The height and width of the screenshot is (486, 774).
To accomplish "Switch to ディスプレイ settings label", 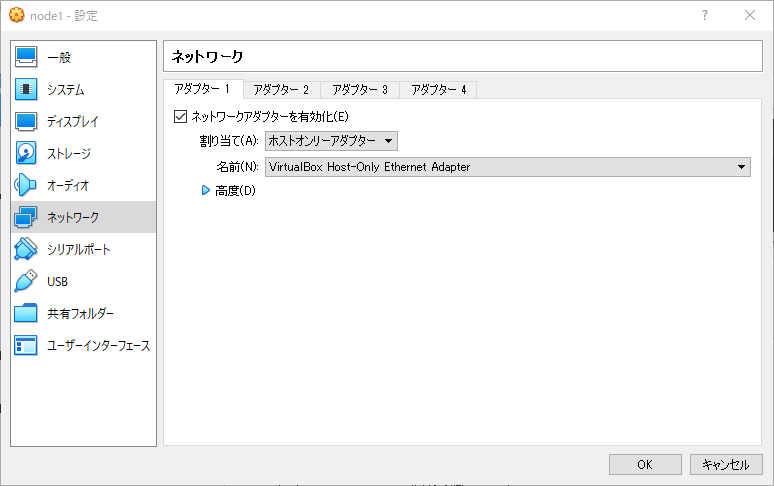I will (73, 122).
